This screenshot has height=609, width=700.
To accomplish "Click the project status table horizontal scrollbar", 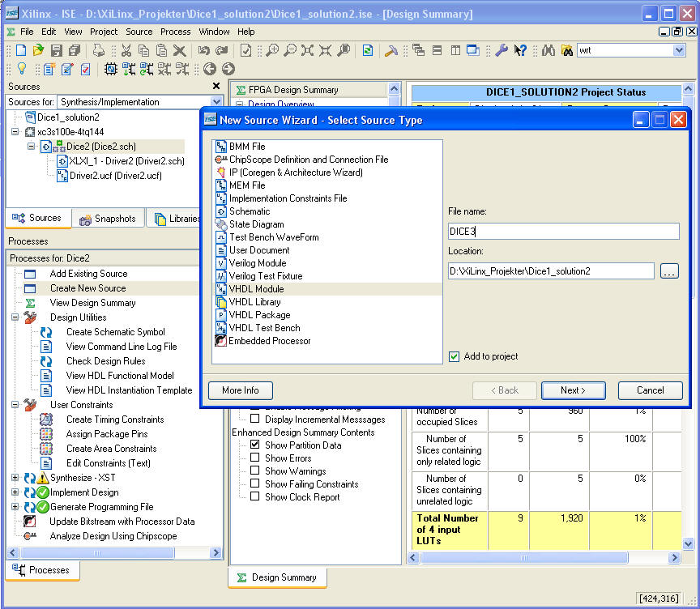I will [x=524, y=558].
